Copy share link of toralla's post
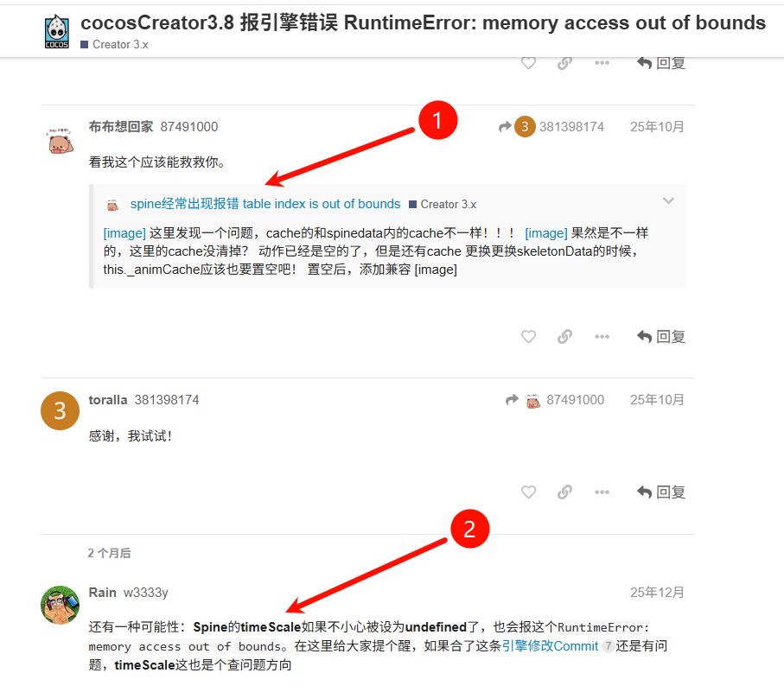Screen dimensions: 784x692 564,492
